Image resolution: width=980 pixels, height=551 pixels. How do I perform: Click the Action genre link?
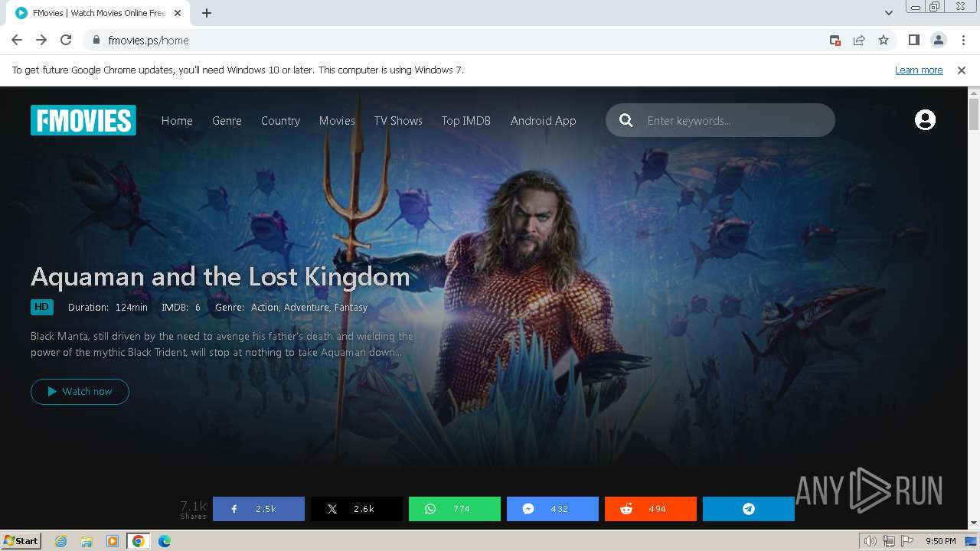tap(265, 308)
